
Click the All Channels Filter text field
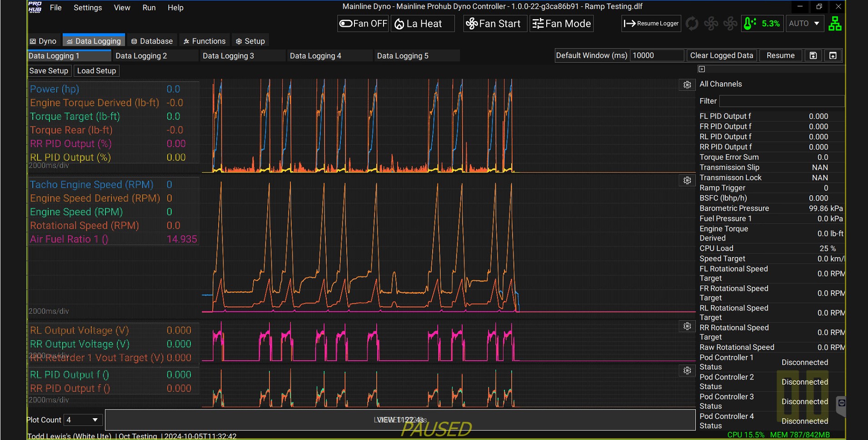pos(781,101)
